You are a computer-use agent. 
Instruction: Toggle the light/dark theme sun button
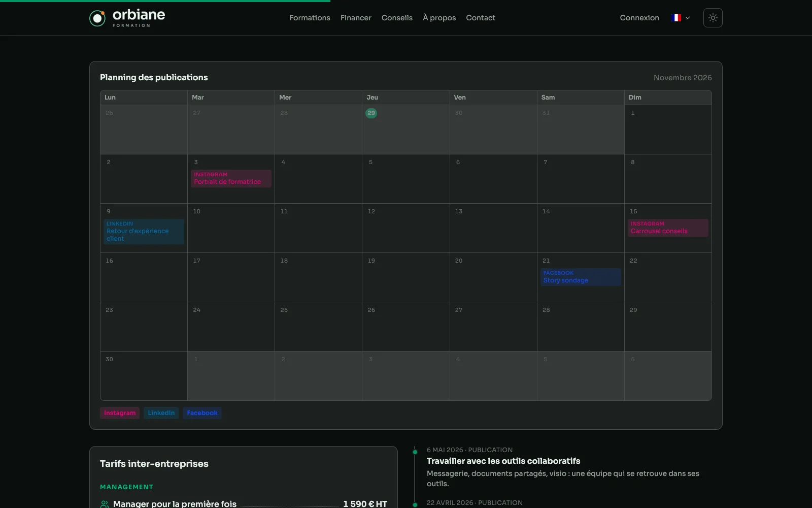[x=713, y=18]
